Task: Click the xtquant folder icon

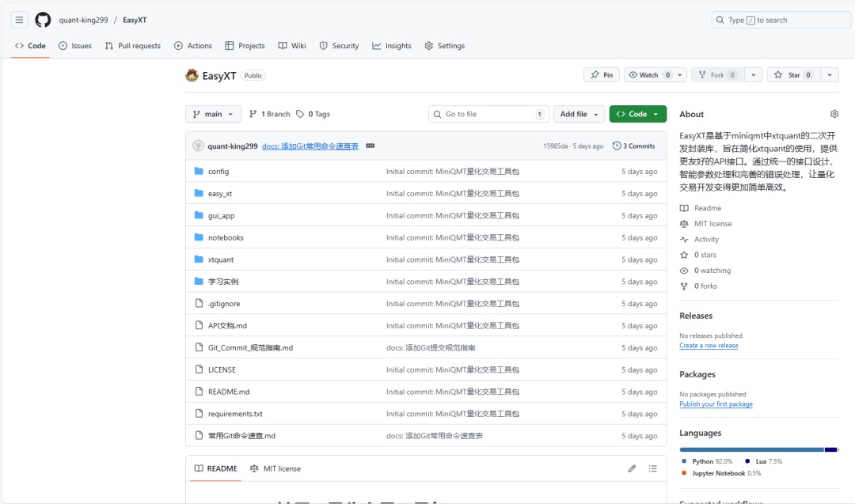Action: click(199, 260)
